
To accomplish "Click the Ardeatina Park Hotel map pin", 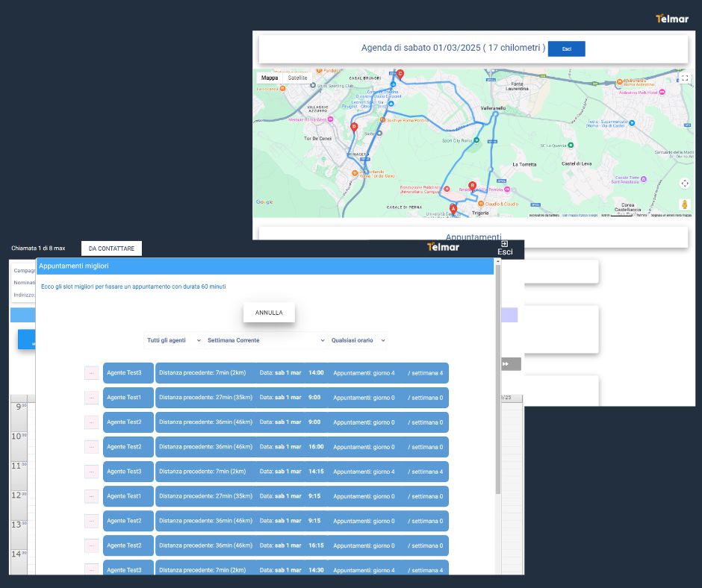I will tap(662, 93).
